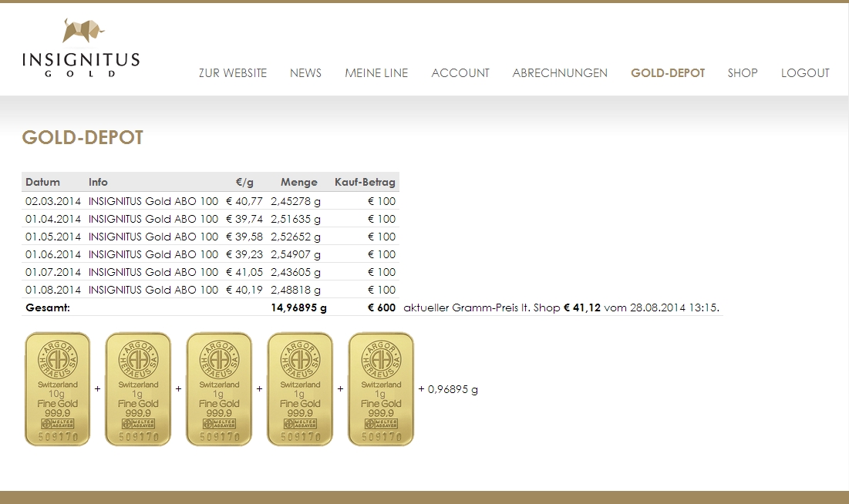Click the quantity 2,43605 g
849x504 pixels.
coord(295,272)
